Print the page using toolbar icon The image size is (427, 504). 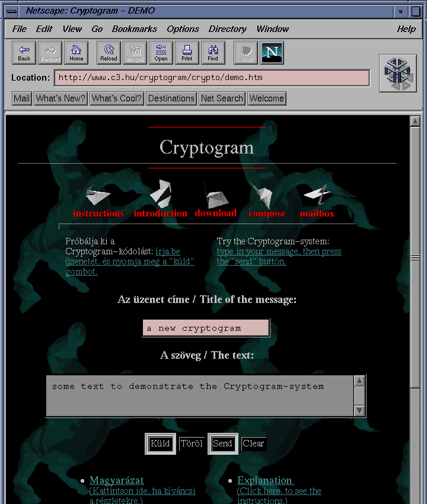point(187,53)
